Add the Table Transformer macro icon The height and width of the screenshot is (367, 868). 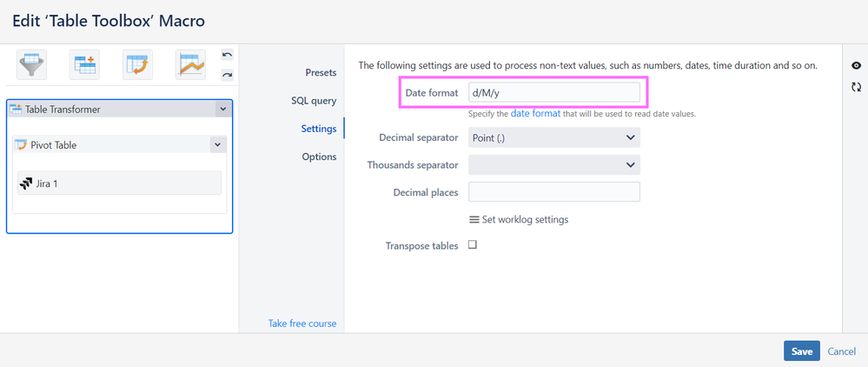coord(84,65)
